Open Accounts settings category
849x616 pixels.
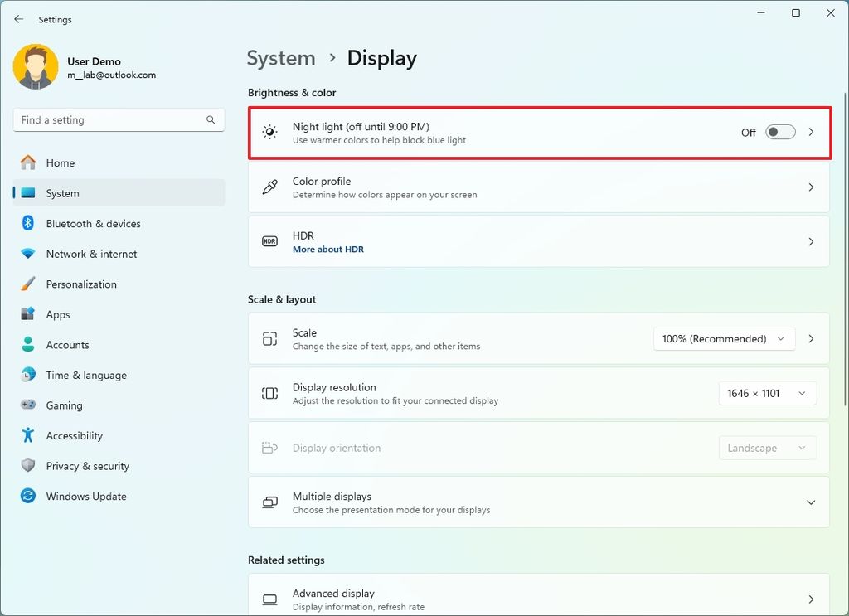click(119, 345)
